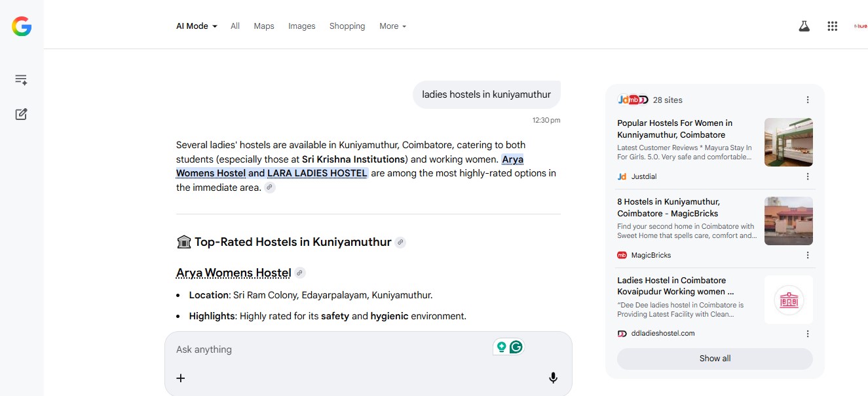The image size is (868, 396).
Task: Open the Google apps grid
Action: point(833,26)
